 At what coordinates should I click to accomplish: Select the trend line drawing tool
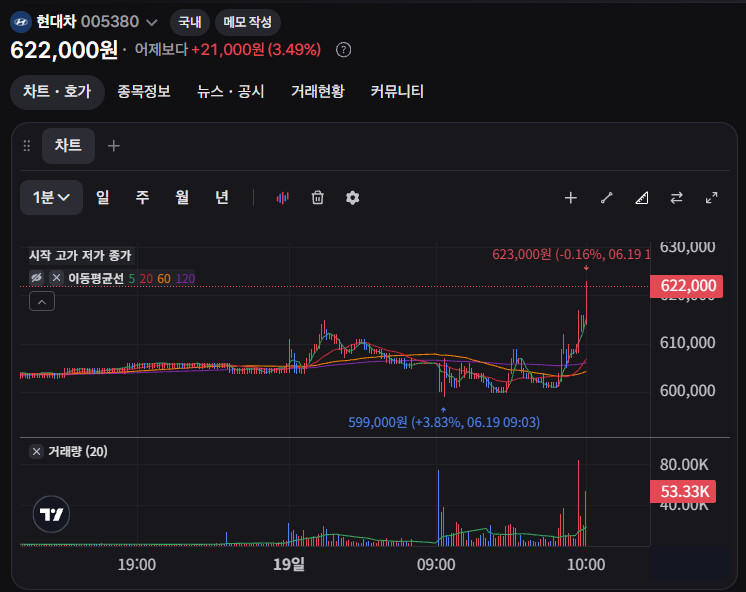(606, 197)
